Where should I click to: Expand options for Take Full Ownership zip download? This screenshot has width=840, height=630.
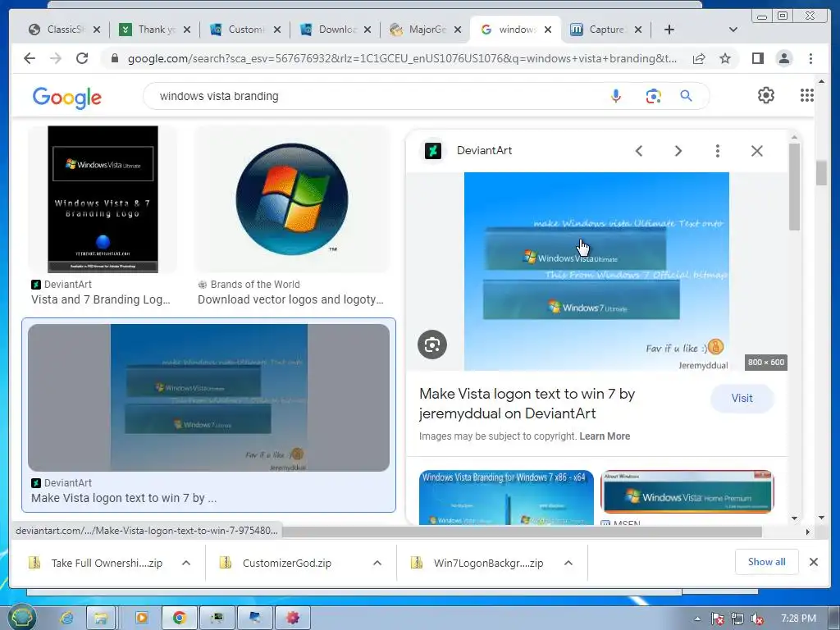pos(186,563)
